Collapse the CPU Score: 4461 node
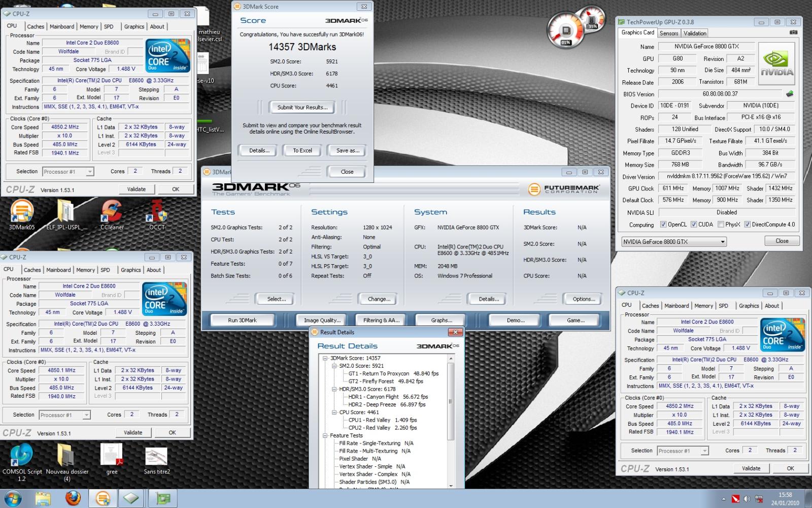Viewport: 812px width, 508px height. click(x=334, y=412)
